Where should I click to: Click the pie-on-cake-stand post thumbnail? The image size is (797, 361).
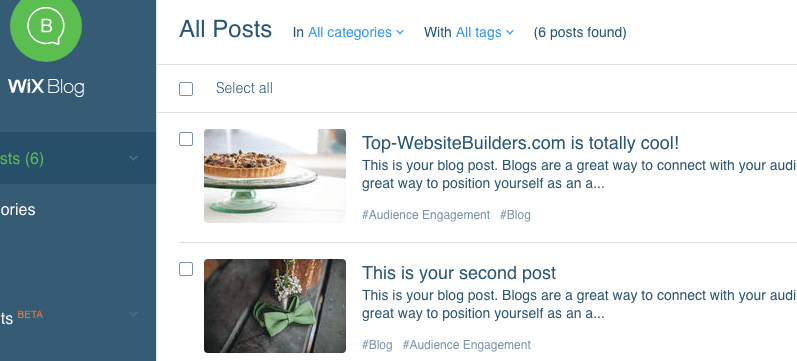pos(275,176)
